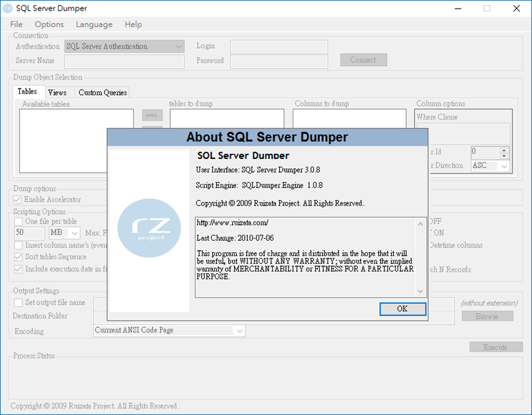Switch to the Custom Queries tab
Screen dimensions: 532x415
pos(103,92)
